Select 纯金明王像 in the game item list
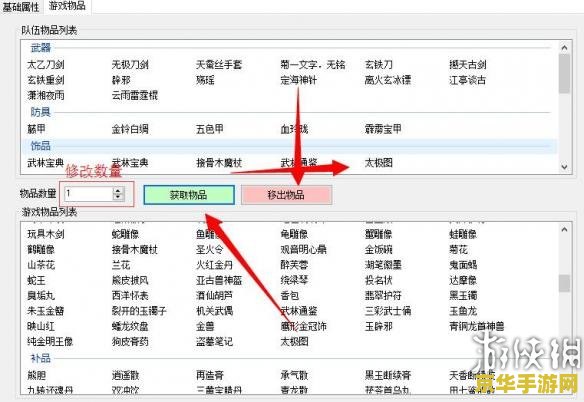 [50, 342]
